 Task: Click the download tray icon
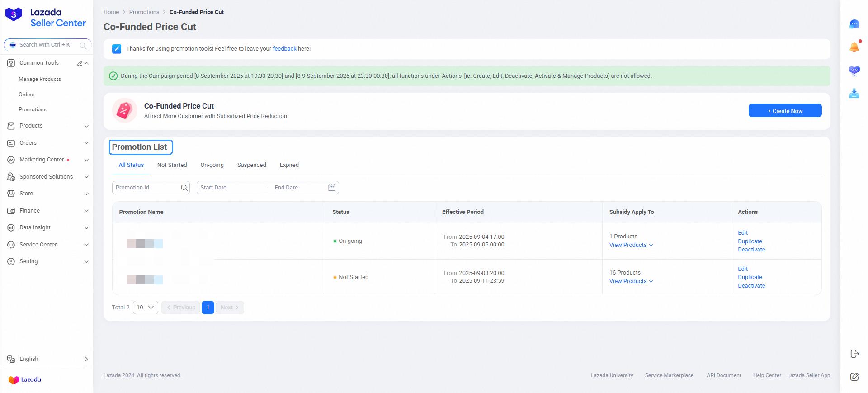pyautogui.click(x=854, y=94)
